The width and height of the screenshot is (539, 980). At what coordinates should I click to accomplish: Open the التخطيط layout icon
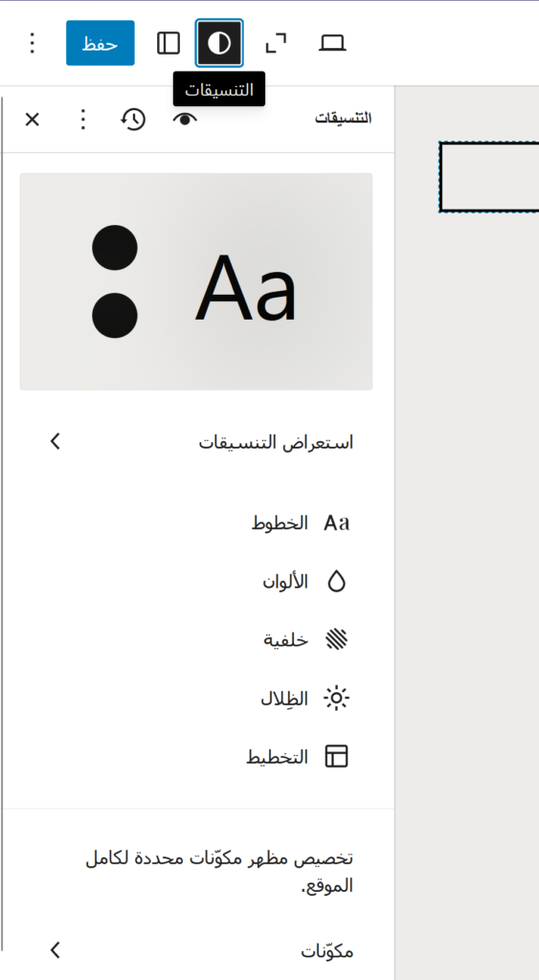click(x=336, y=756)
